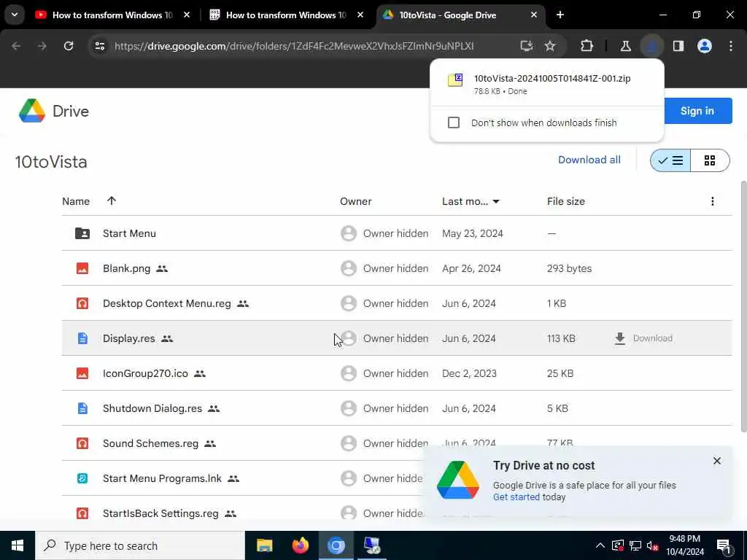The image size is (747, 560).
Task: Download the Display.res file
Action: pyautogui.click(x=643, y=338)
